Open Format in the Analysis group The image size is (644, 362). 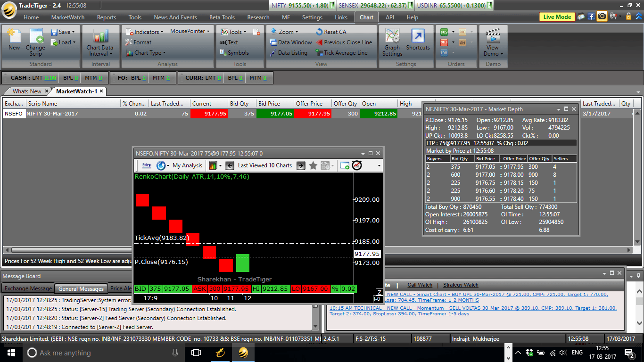tap(139, 42)
